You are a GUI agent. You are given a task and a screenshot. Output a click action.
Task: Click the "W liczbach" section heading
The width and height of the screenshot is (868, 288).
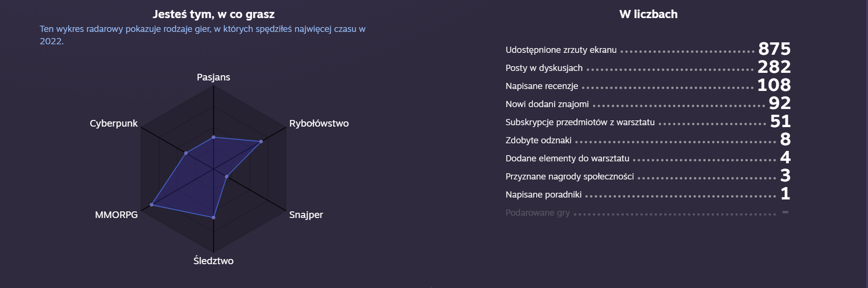point(648,14)
